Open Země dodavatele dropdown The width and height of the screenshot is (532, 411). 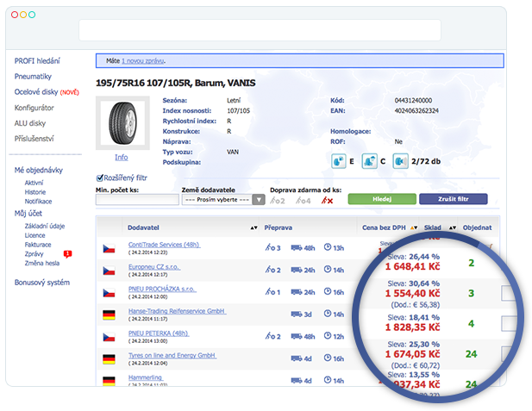[x=223, y=200]
